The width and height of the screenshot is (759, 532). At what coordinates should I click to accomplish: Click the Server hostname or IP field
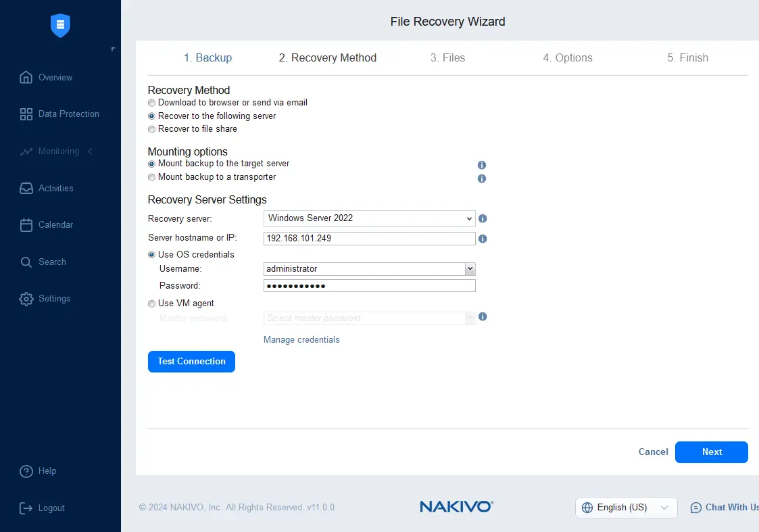369,239
